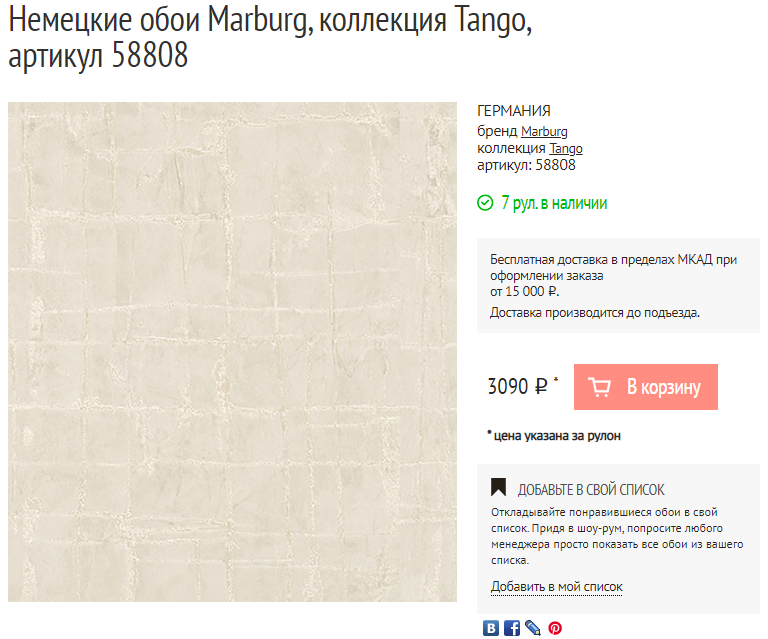Pin this wallpaper on Pinterest
The height and width of the screenshot is (639, 768).
click(x=554, y=628)
